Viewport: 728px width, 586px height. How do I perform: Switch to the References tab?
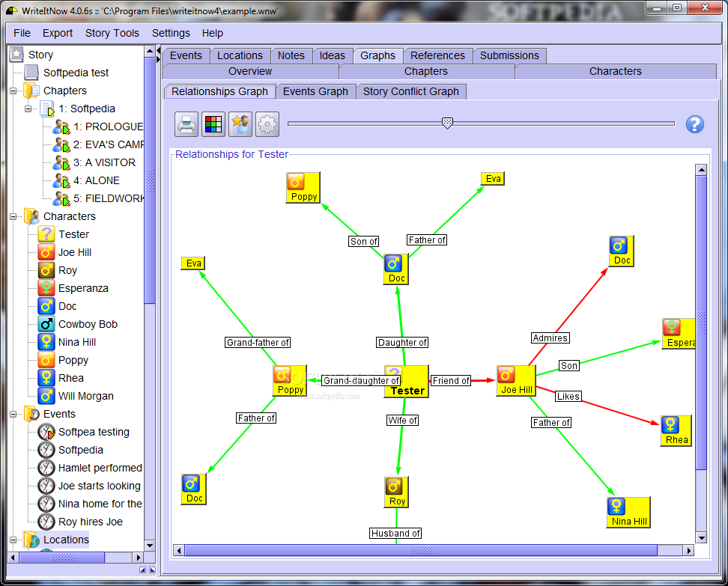pos(437,55)
